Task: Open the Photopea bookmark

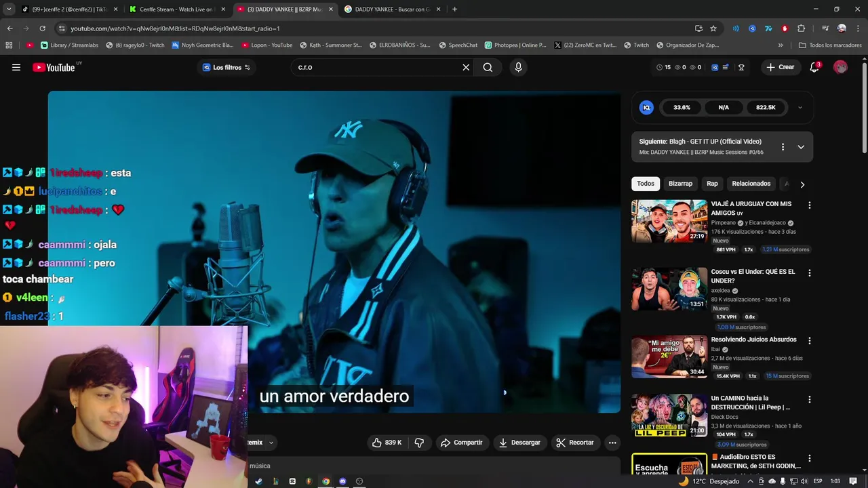Action: [x=515, y=45]
